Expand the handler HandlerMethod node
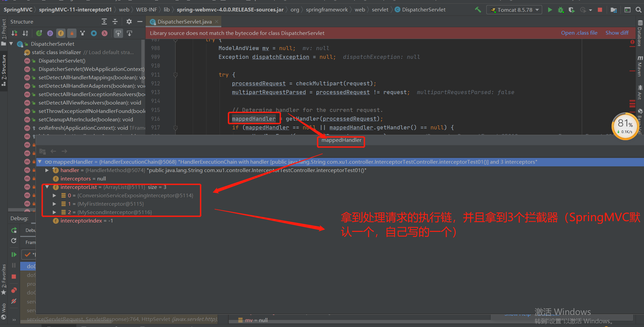Screen dimensions: 644x327 47,170
